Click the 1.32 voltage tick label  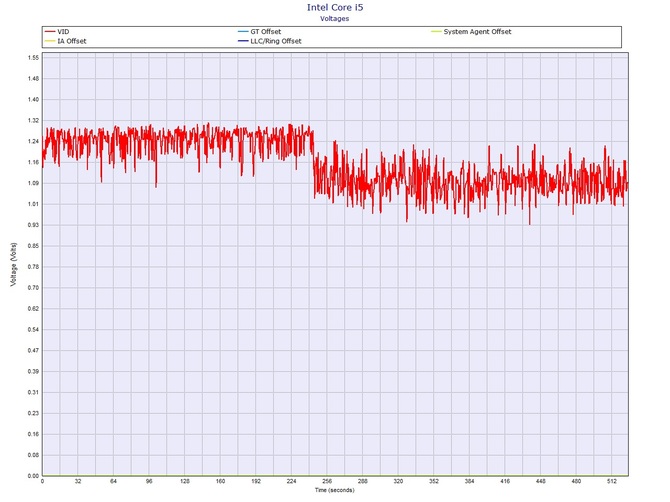(x=33, y=120)
